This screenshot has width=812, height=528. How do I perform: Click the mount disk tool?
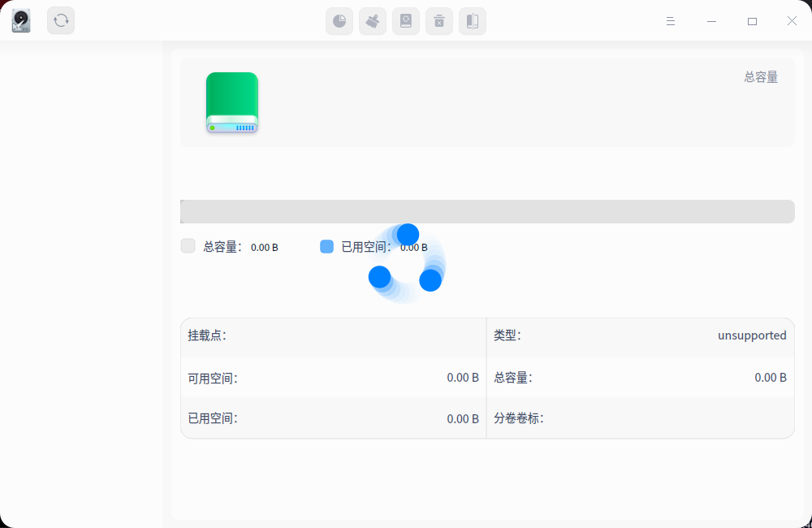click(x=406, y=21)
